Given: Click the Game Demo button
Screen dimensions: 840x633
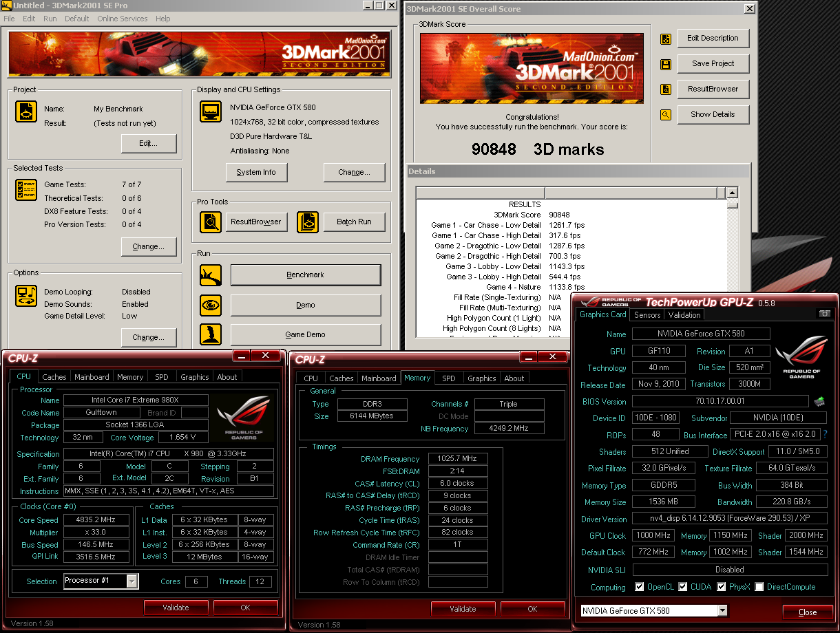Looking at the screenshot, I should point(305,334).
